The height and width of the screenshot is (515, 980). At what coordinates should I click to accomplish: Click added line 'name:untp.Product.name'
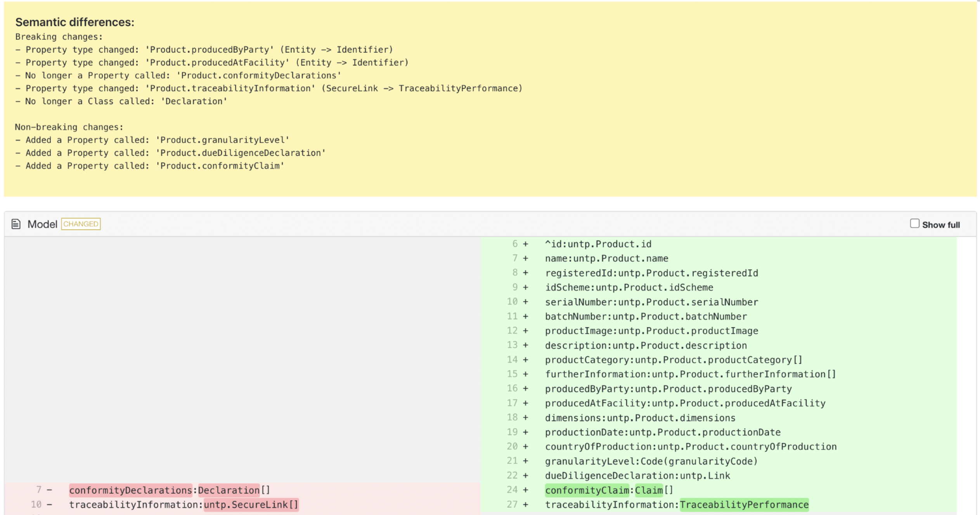[606, 259]
